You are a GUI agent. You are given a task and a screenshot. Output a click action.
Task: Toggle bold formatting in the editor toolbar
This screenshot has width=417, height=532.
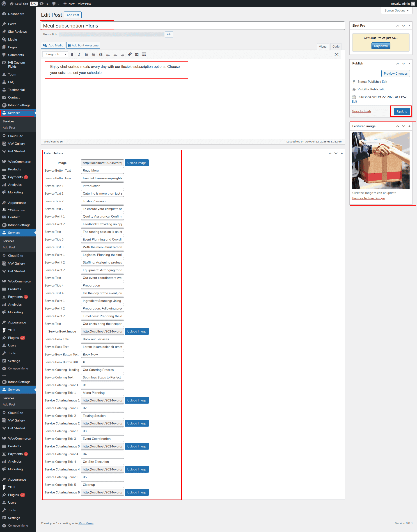[x=72, y=55]
